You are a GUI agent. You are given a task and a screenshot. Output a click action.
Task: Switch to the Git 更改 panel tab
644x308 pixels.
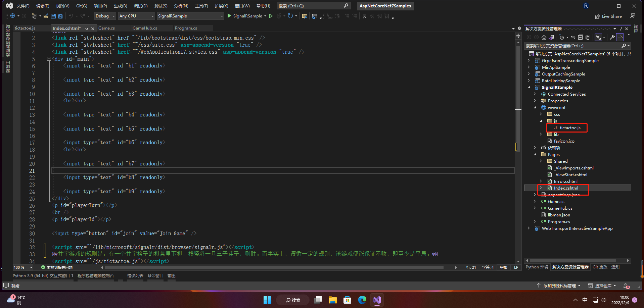tap(600, 267)
